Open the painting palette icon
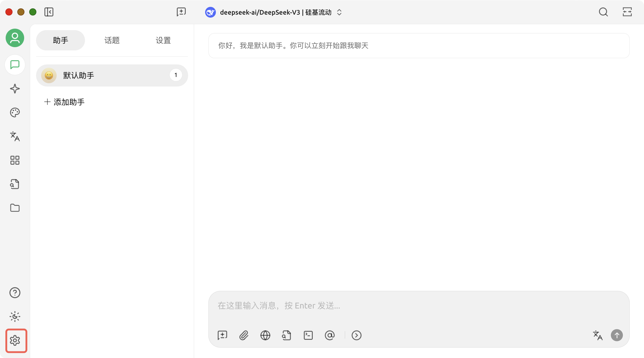 point(15,112)
